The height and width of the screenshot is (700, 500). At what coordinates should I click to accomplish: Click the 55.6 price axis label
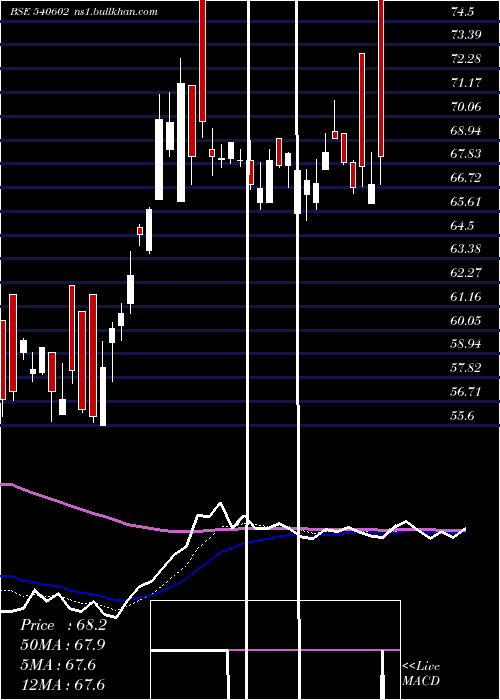(x=462, y=416)
